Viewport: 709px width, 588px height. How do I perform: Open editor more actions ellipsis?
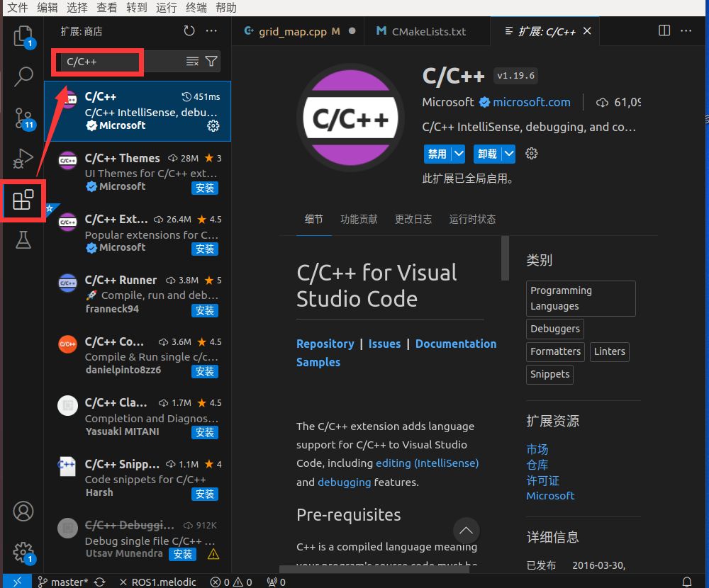coord(686,30)
